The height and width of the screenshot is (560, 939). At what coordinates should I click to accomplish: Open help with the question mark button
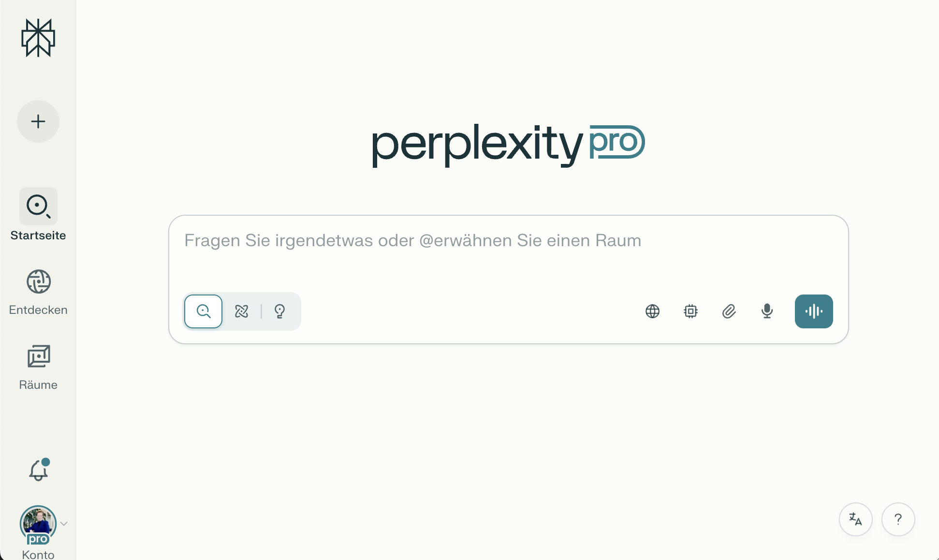[x=898, y=519]
